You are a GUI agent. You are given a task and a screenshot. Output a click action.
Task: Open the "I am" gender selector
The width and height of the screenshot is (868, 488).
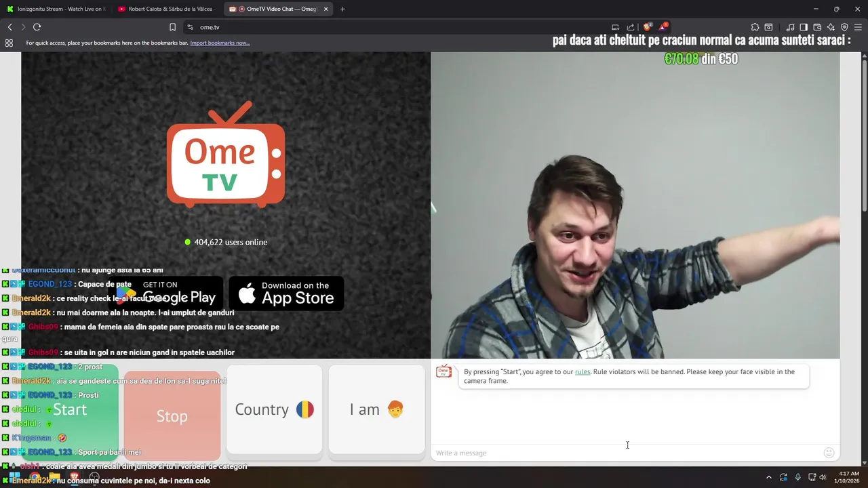click(376, 409)
